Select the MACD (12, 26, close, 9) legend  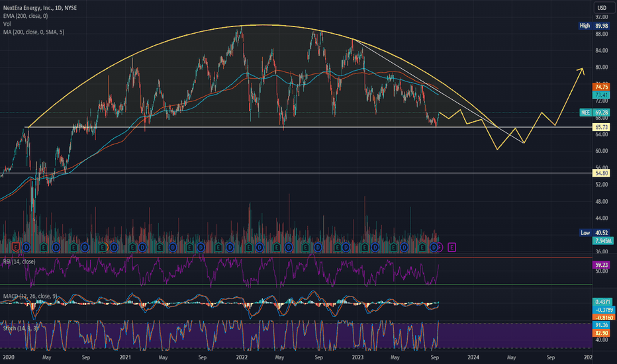click(x=30, y=296)
